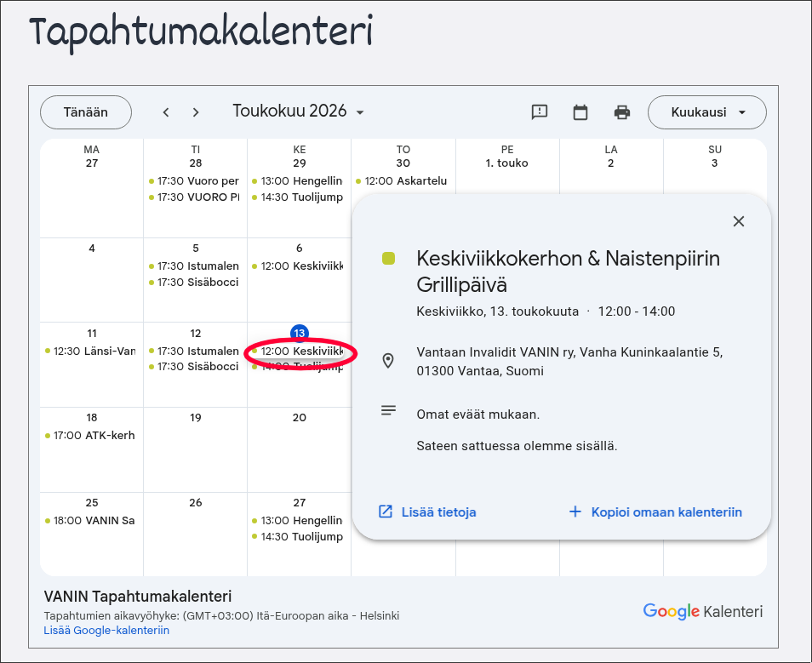The width and height of the screenshot is (812, 663).
Task: Click the Tänään button
Action: click(x=86, y=112)
